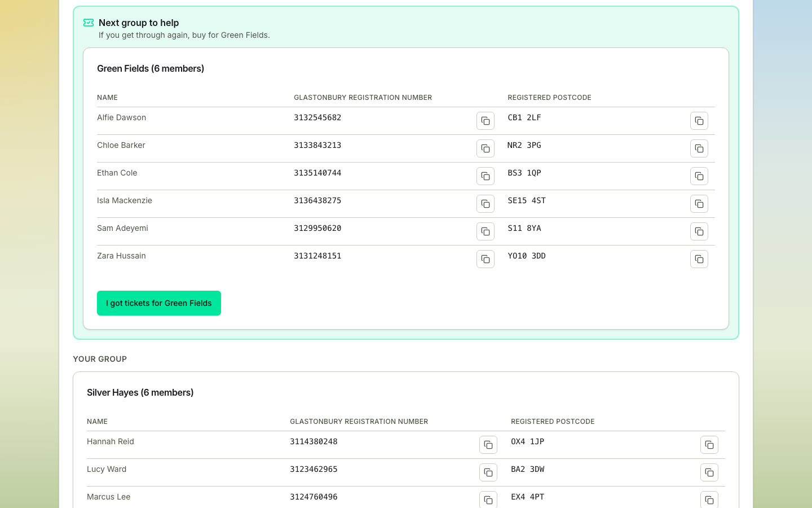Viewport: 812px width, 508px height.
Task: Select postcode text OX4 1JP
Action: click(x=528, y=441)
